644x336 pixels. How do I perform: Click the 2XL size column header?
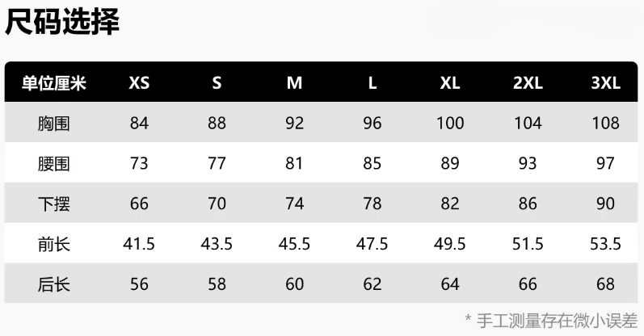click(528, 83)
